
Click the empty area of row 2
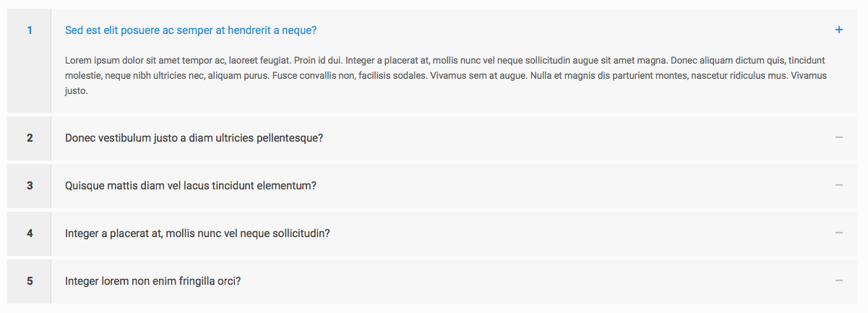point(578,137)
